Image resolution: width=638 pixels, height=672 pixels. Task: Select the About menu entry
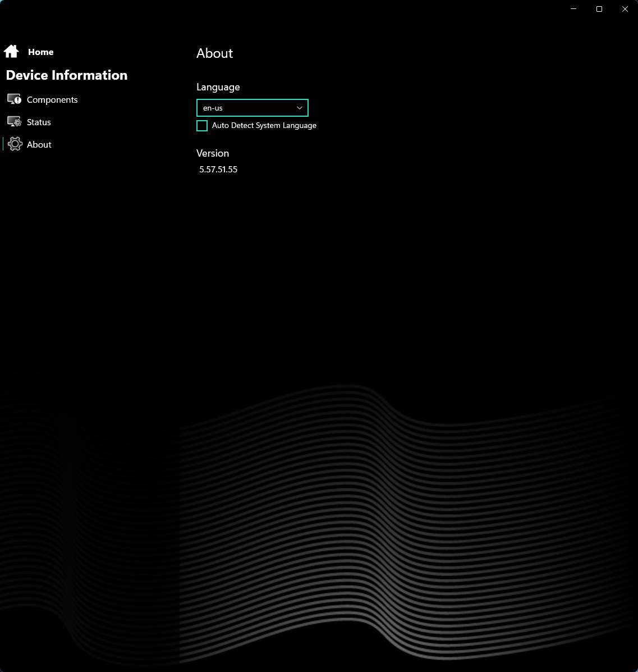[39, 144]
